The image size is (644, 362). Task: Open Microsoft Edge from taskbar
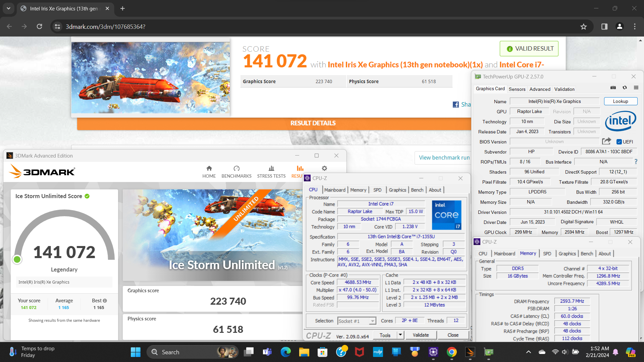point(285,352)
